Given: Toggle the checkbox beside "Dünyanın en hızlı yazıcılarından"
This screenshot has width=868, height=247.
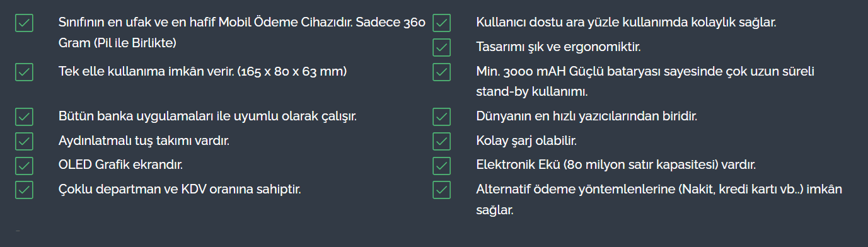Looking at the screenshot, I should point(442,117).
